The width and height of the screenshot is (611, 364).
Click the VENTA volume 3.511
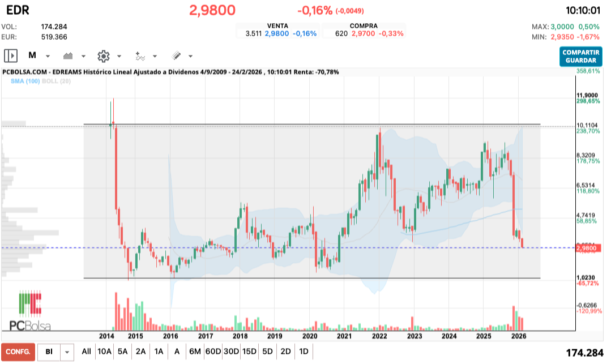tap(253, 33)
